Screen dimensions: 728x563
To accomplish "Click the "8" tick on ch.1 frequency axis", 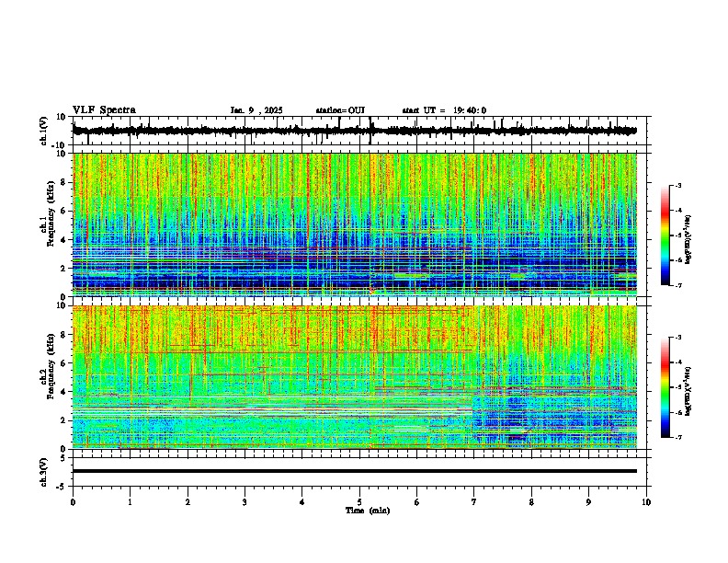I will 64,182.
